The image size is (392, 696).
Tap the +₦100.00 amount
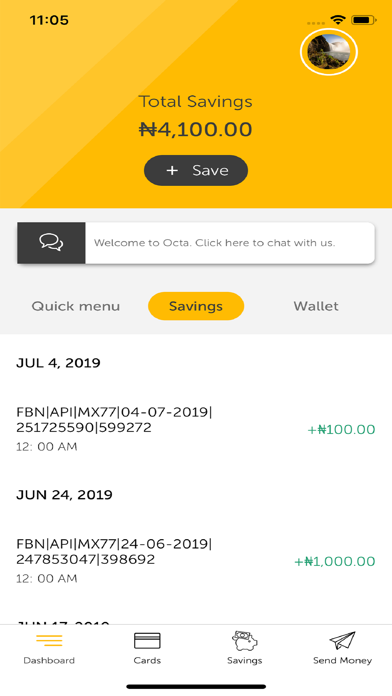point(341,429)
